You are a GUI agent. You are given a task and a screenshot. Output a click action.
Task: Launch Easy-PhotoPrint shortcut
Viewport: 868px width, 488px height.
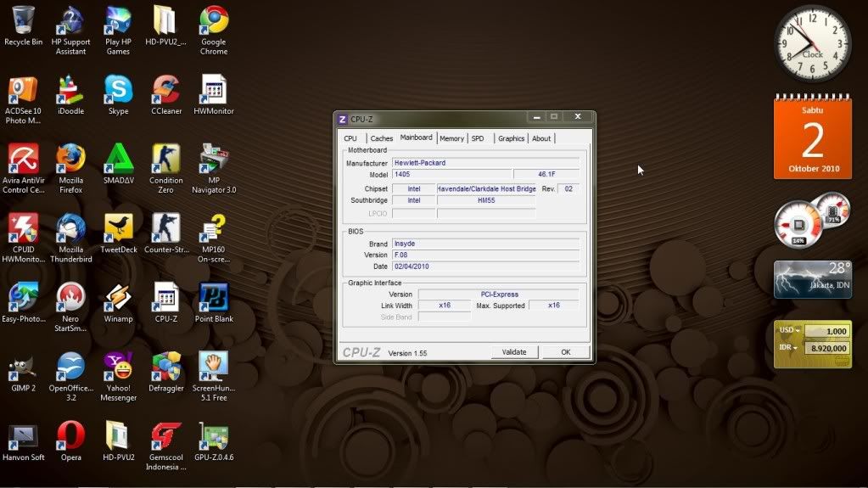(x=23, y=302)
